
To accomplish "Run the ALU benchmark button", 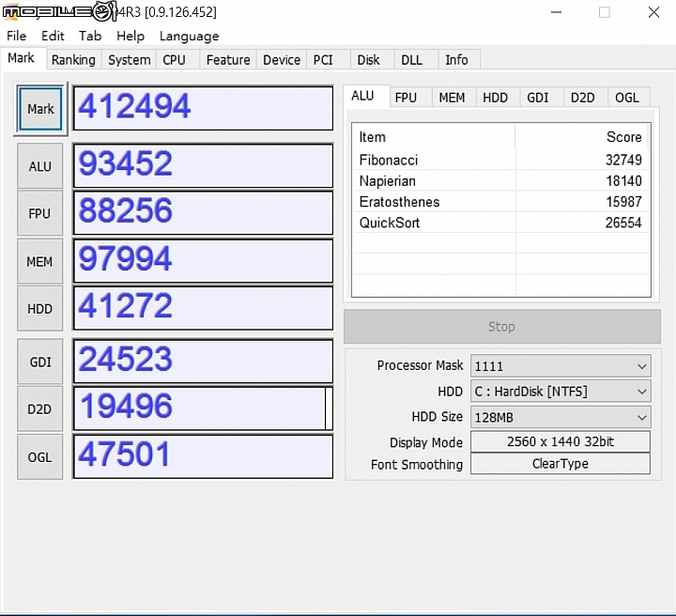I will (x=39, y=166).
